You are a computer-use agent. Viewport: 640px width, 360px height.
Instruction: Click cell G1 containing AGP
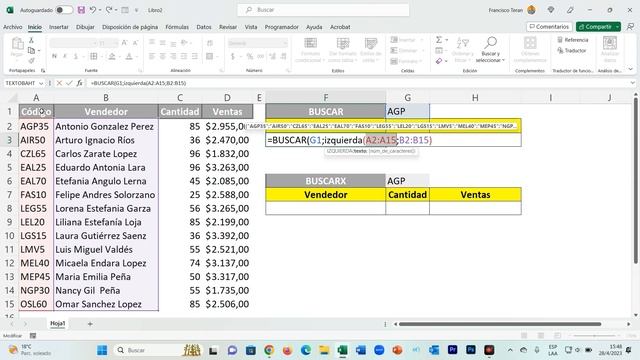coord(407,111)
